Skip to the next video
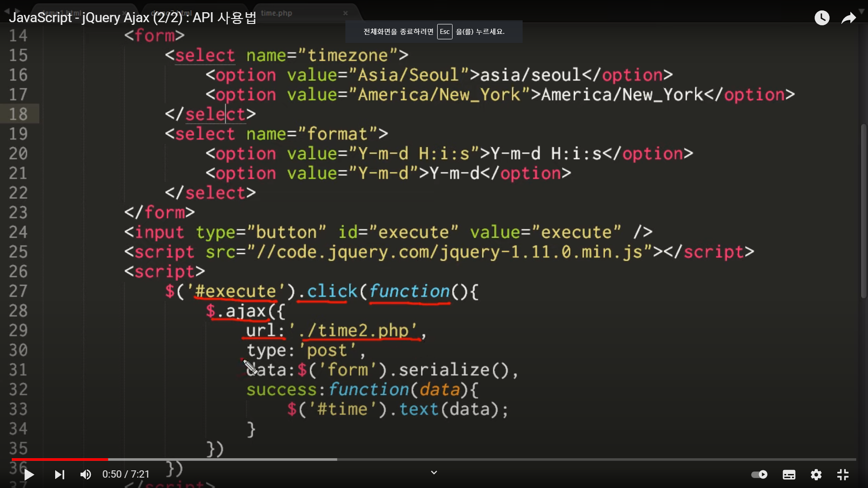This screenshot has height=488, width=868. point(60,474)
